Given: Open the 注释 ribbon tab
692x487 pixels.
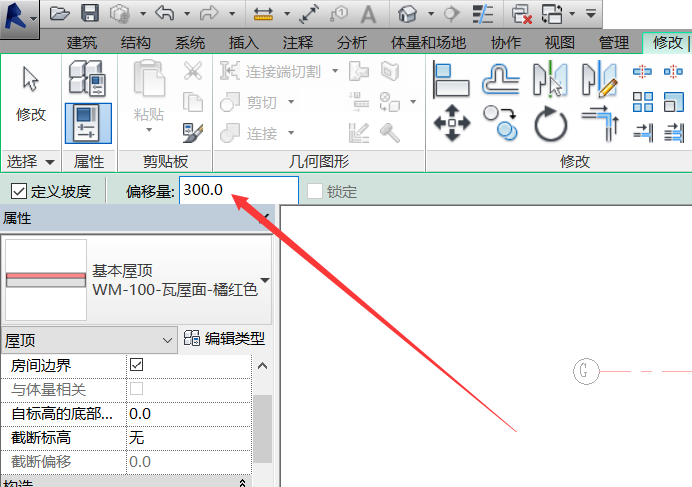Looking at the screenshot, I should click(x=297, y=43).
